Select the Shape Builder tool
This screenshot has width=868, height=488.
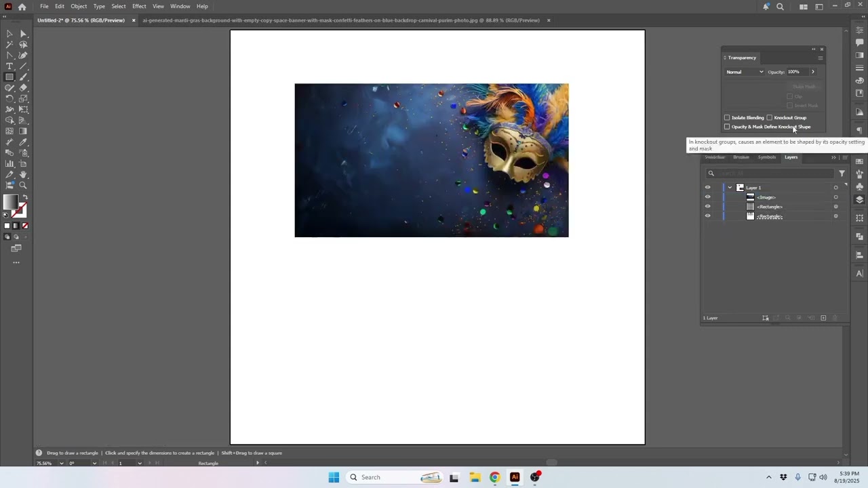[x=9, y=121]
